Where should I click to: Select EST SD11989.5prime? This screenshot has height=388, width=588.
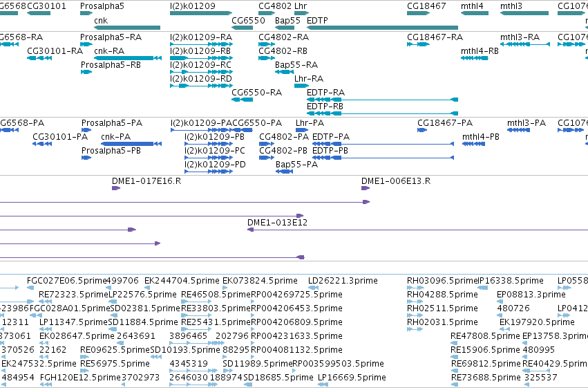257,364
